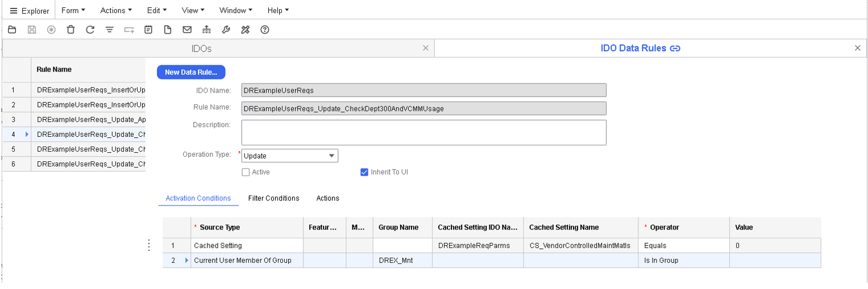This screenshot has width=868, height=289.
Task: Select DRExampleUserReqs_Update_Ap rule row
Action: [89, 119]
